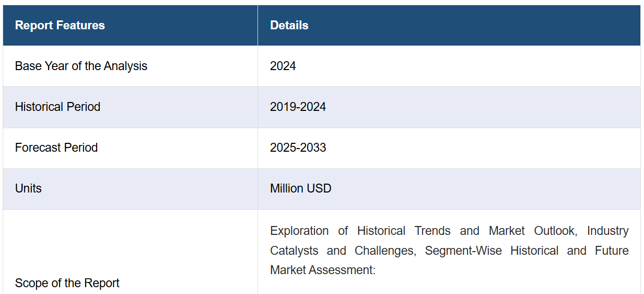Click the word Segment-Wise in scope description
644x294 pixels.
point(463,251)
